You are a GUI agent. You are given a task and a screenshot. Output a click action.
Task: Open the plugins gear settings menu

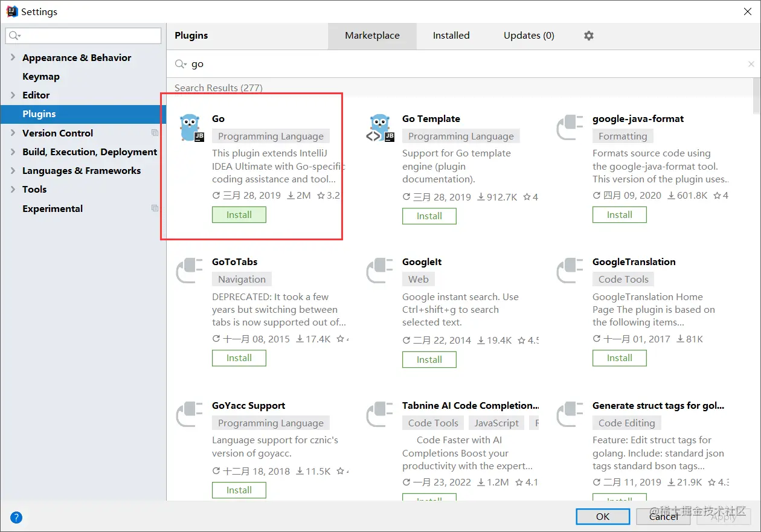[589, 36]
